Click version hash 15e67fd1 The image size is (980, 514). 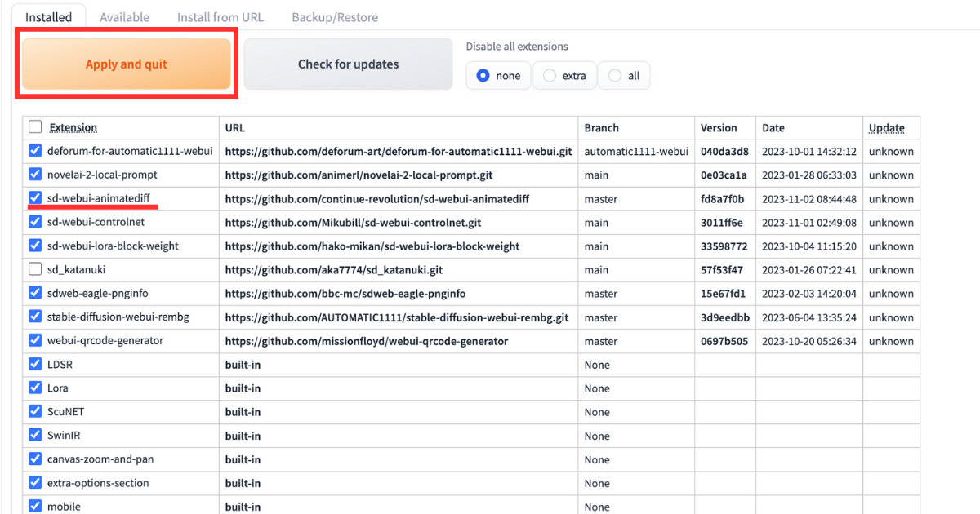[x=723, y=294]
